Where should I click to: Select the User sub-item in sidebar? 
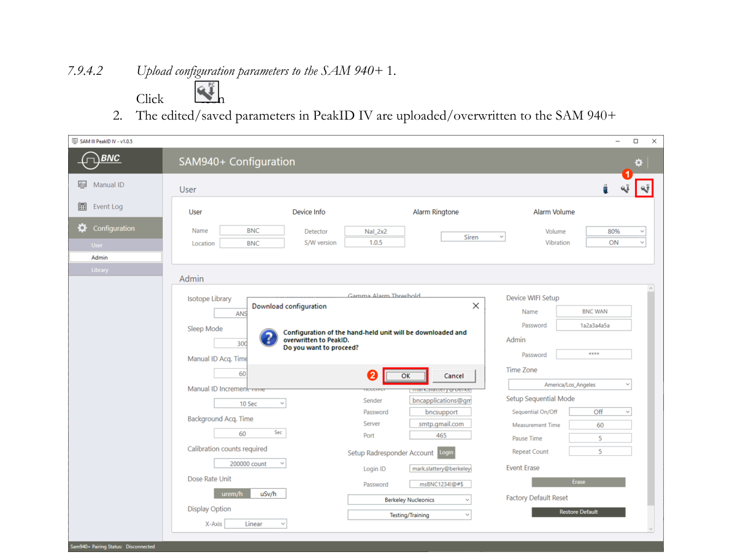pyautogui.click(x=116, y=245)
